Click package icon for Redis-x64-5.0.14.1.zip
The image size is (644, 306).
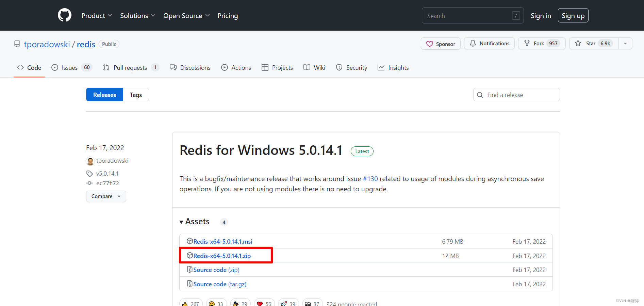coord(190,255)
